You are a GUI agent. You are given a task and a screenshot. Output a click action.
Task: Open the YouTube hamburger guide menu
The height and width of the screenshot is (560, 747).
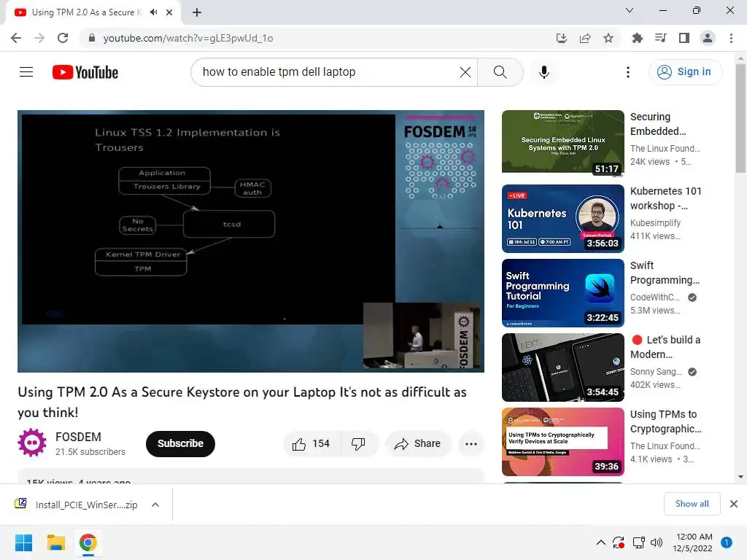pos(26,72)
